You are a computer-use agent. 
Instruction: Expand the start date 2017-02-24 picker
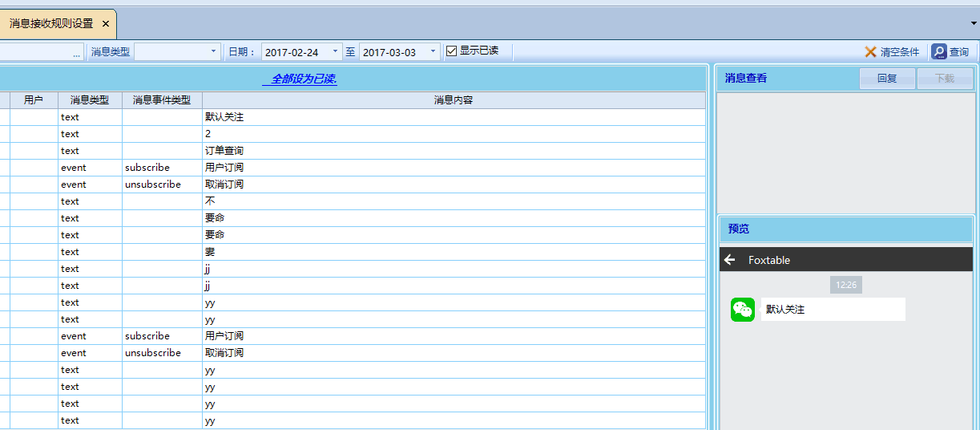(335, 51)
